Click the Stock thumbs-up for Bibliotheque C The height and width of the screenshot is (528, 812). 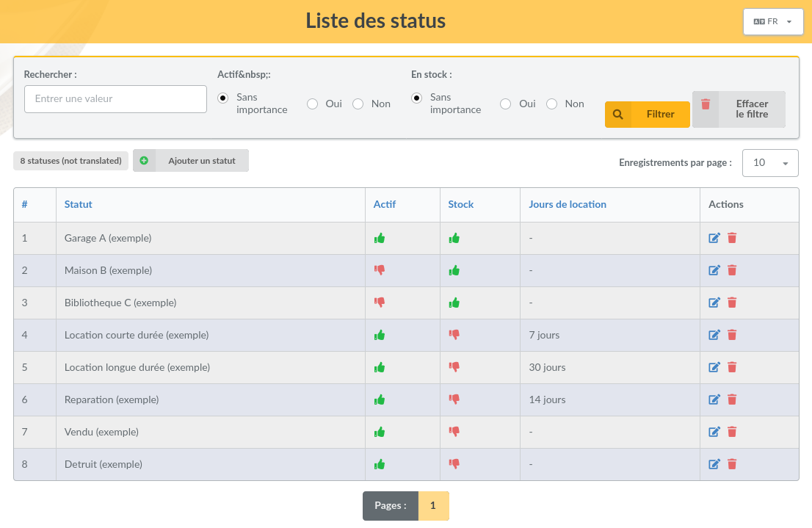454,303
